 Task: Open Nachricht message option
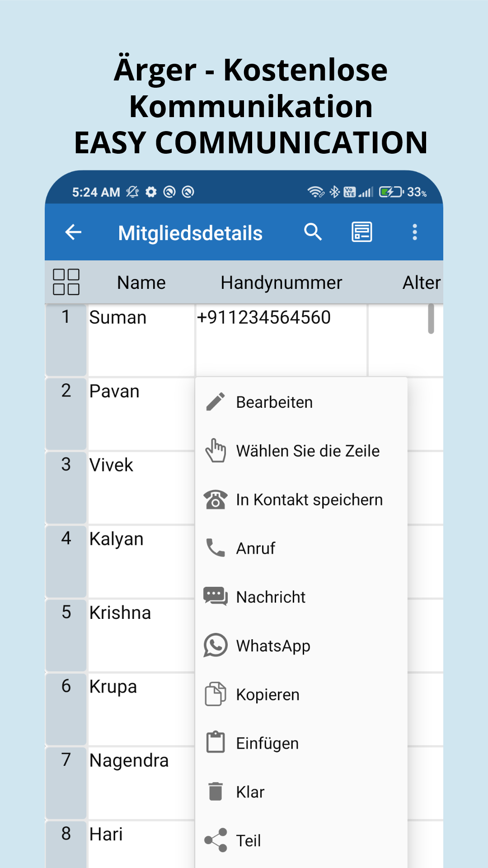click(301, 597)
